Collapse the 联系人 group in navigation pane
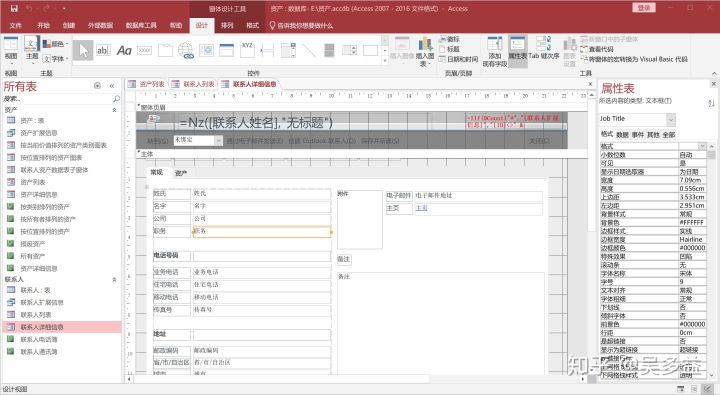720x395 pixels. pyautogui.click(x=114, y=279)
